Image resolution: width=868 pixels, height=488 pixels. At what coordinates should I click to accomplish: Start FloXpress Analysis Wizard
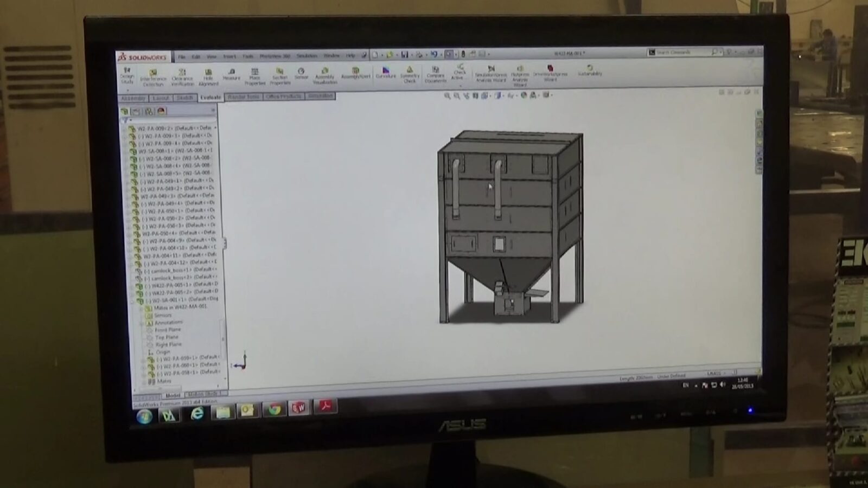click(520, 76)
